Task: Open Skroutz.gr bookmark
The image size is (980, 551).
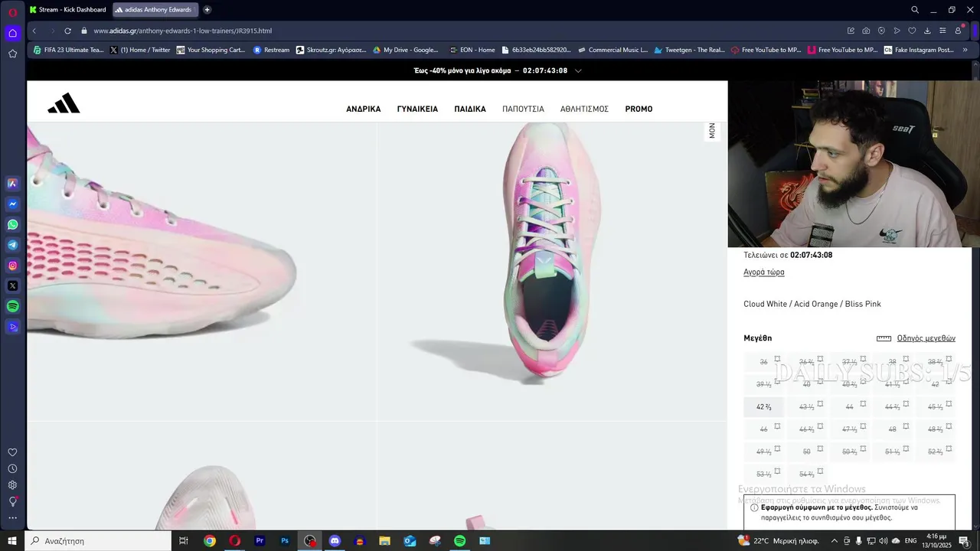Action: tap(332, 50)
